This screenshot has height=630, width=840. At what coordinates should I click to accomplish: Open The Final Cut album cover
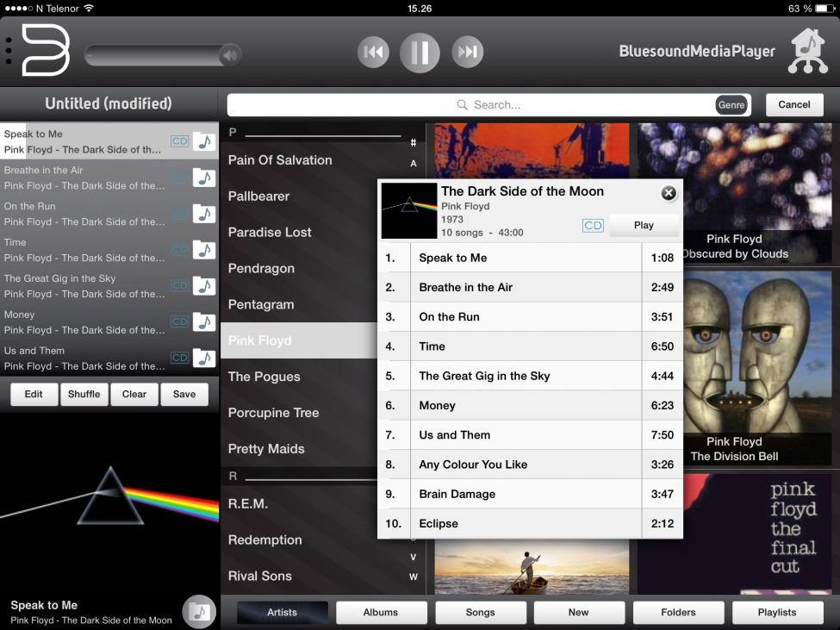click(x=735, y=533)
